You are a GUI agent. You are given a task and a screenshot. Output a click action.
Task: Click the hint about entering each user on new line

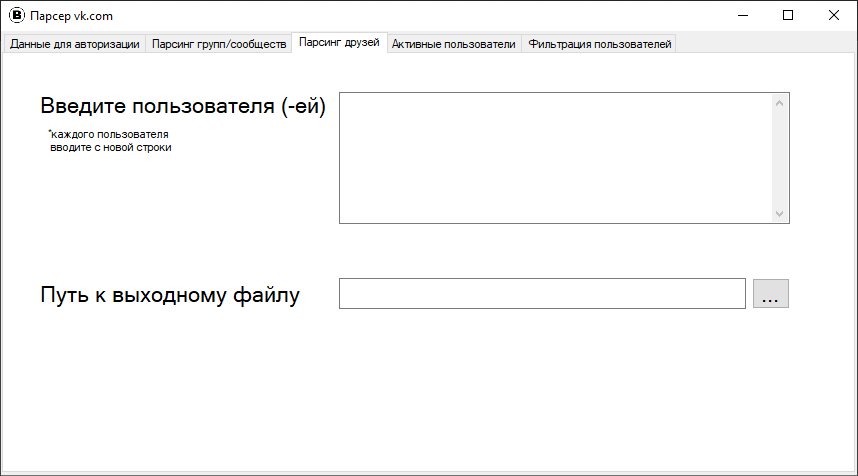tap(110, 141)
